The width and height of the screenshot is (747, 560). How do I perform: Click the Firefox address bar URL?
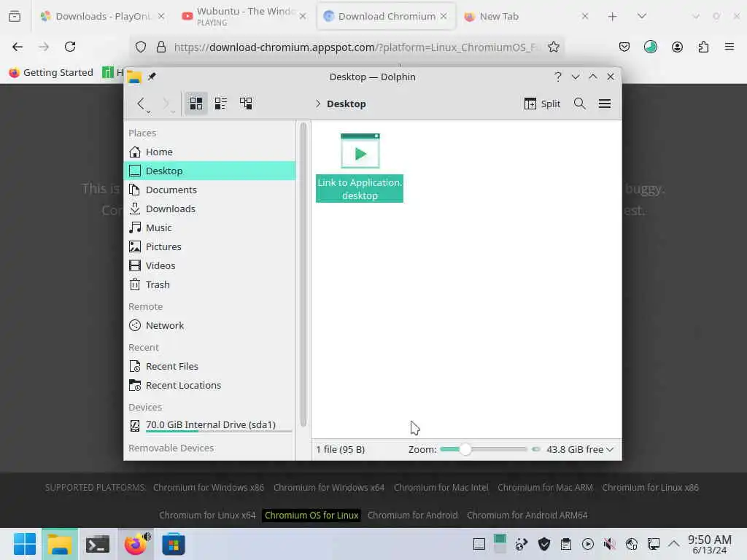355,47
